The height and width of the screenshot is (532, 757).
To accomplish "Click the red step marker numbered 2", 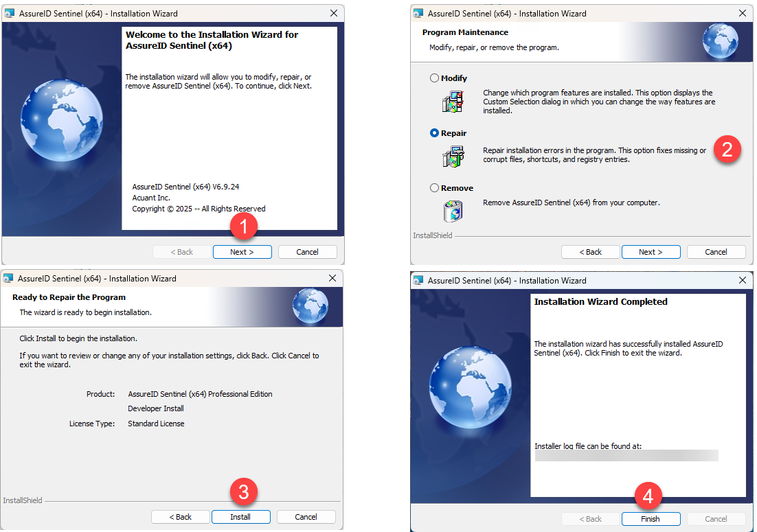I will (727, 148).
